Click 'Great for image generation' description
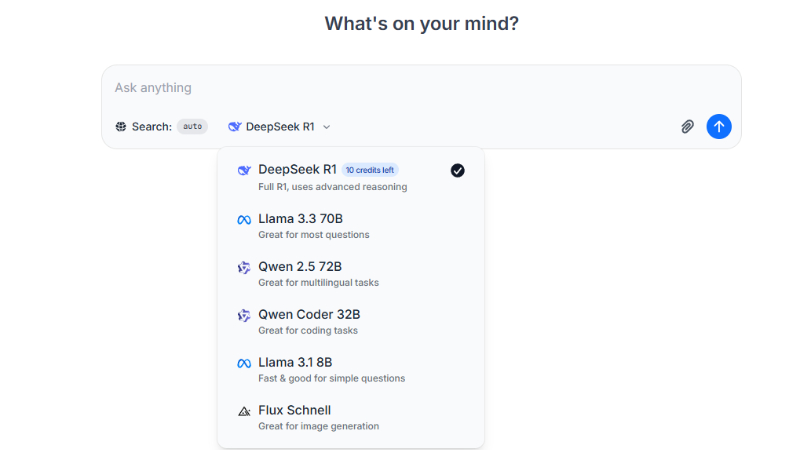Image resolution: width=800 pixels, height=450 pixels. click(318, 426)
